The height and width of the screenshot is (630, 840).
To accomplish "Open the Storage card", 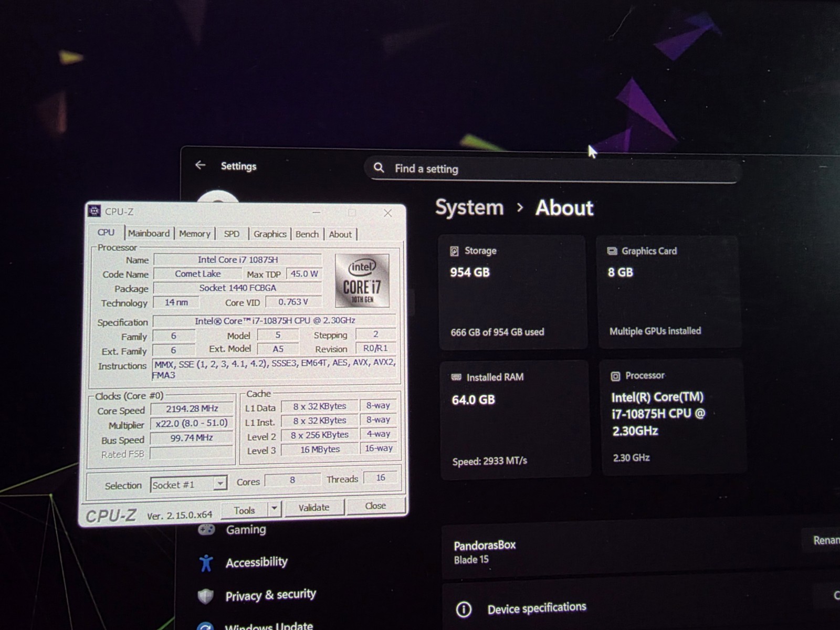I will tap(512, 292).
